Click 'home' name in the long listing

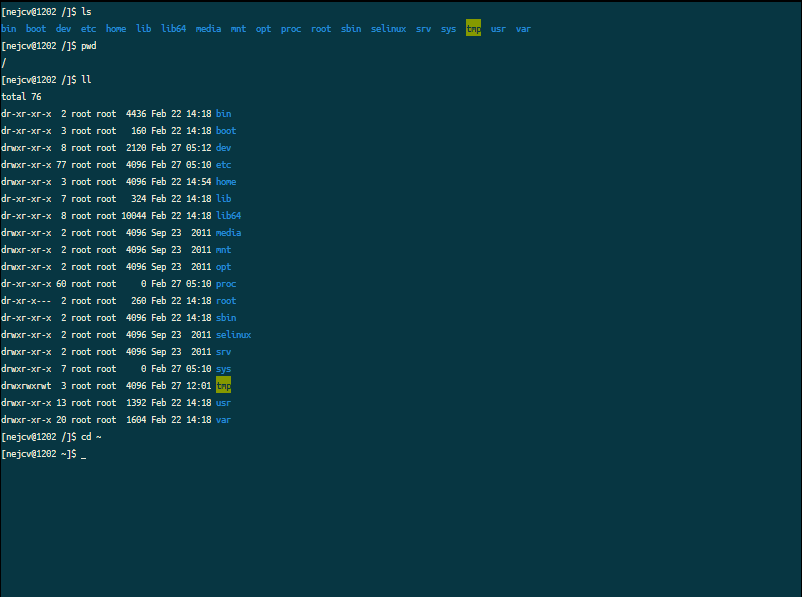[x=226, y=182]
